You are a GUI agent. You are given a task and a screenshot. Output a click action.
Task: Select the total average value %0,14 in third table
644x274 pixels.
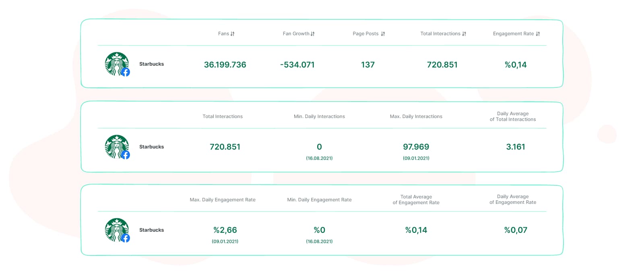click(x=416, y=230)
